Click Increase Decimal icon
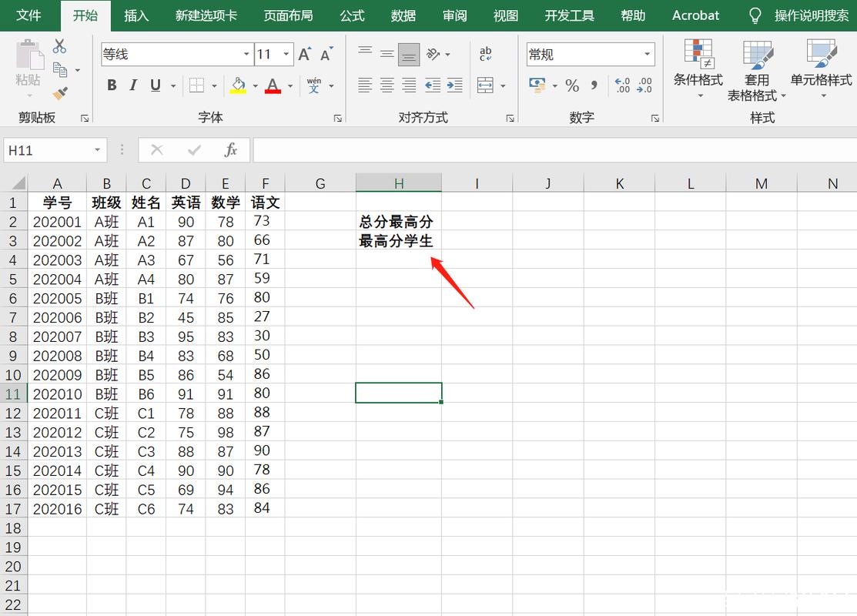 (622, 85)
